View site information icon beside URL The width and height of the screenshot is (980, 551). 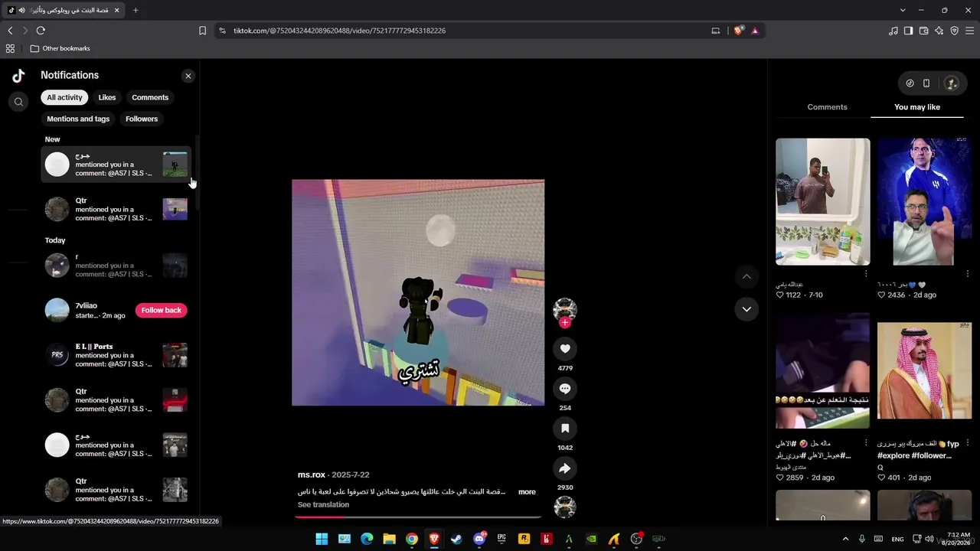[x=222, y=31]
